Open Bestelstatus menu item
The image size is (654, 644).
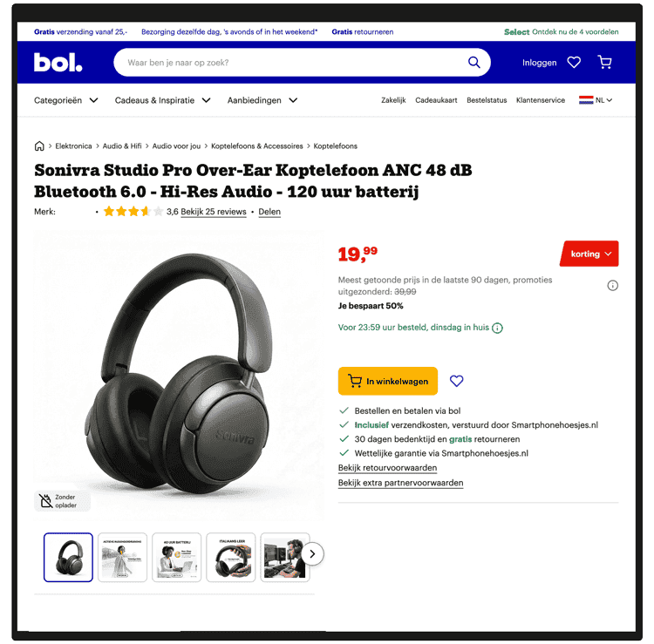point(487,100)
